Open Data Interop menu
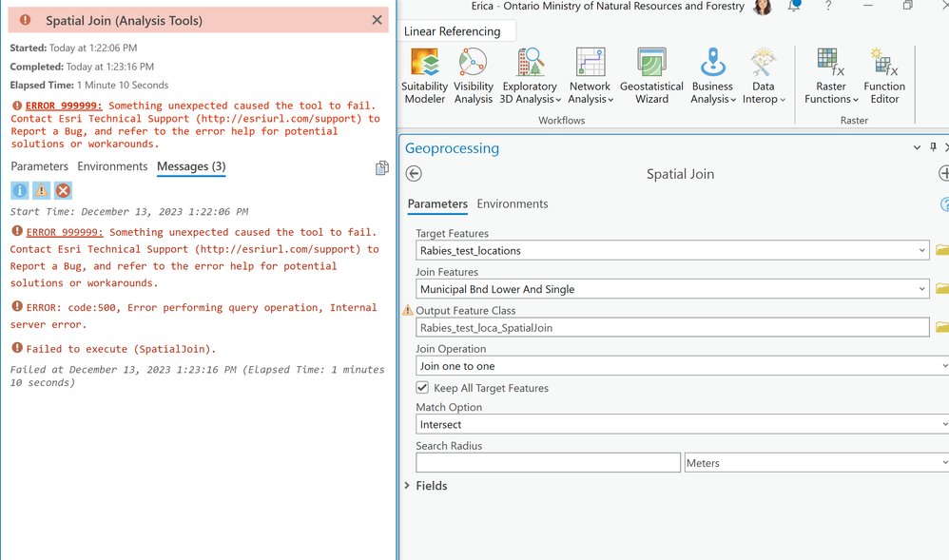This screenshot has width=949, height=560. [x=764, y=76]
